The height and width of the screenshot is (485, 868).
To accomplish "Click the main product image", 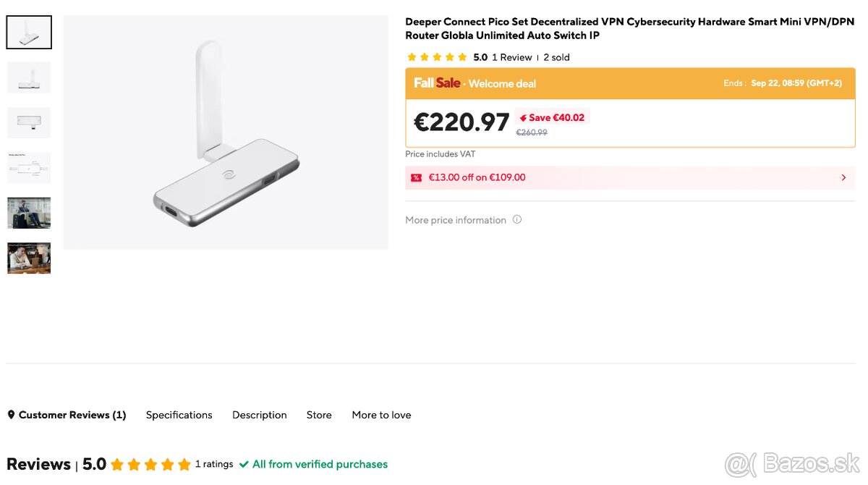I will pyautogui.click(x=225, y=131).
